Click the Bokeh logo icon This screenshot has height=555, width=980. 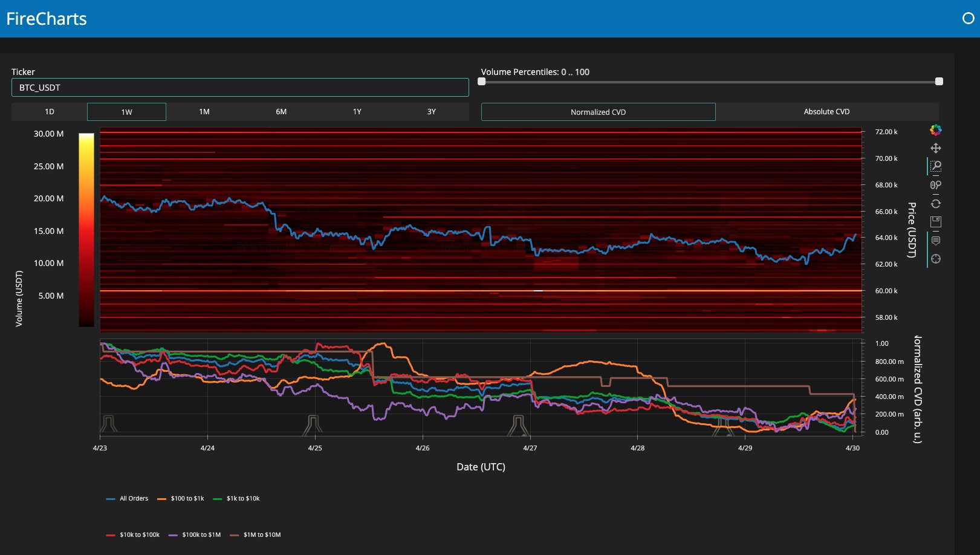(935, 130)
